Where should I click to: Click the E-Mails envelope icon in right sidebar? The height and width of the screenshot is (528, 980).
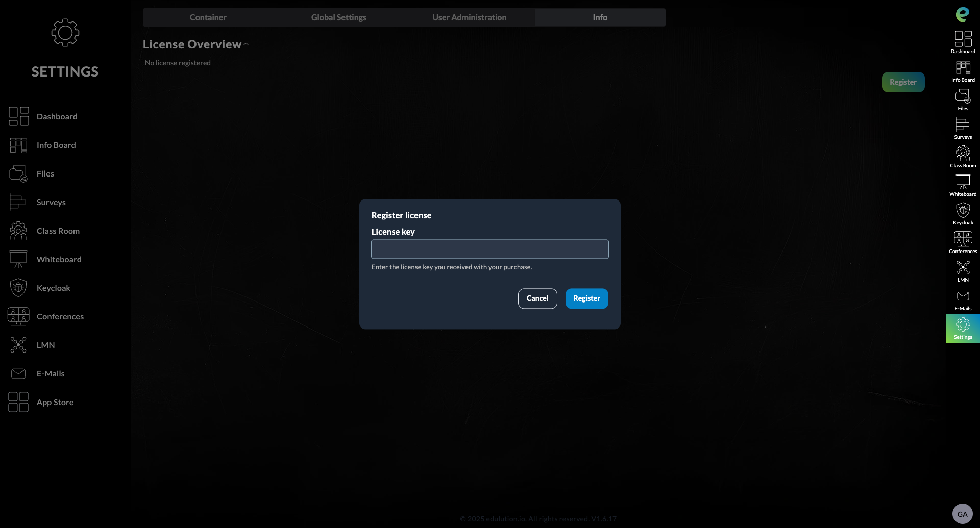click(963, 296)
